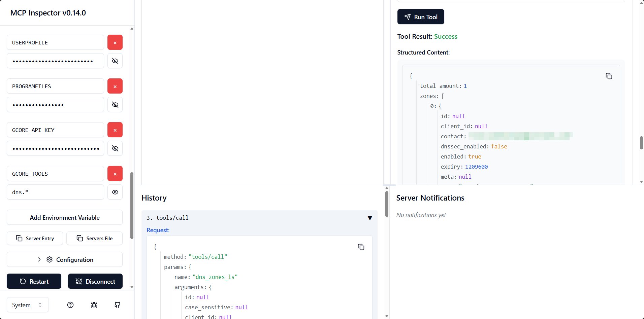
Task: Open the debugging guide bug icon
Action: point(94,305)
